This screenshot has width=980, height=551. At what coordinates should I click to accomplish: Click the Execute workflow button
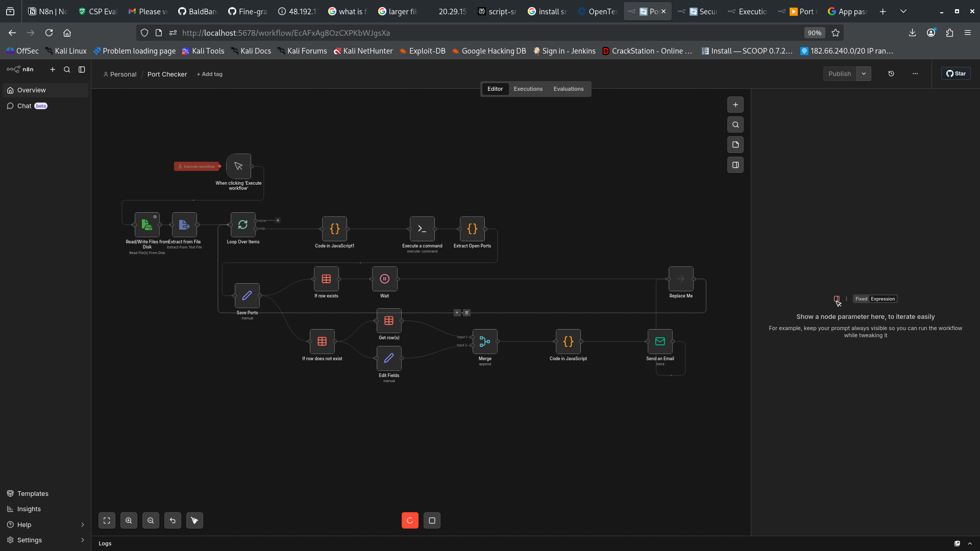click(x=197, y=167)
